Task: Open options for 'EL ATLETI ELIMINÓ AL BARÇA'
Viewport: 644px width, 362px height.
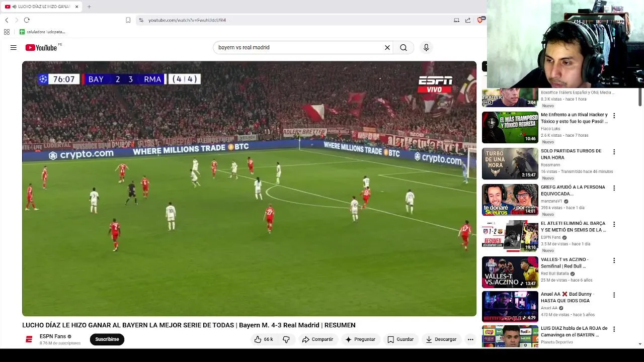Action: [614, 224]
